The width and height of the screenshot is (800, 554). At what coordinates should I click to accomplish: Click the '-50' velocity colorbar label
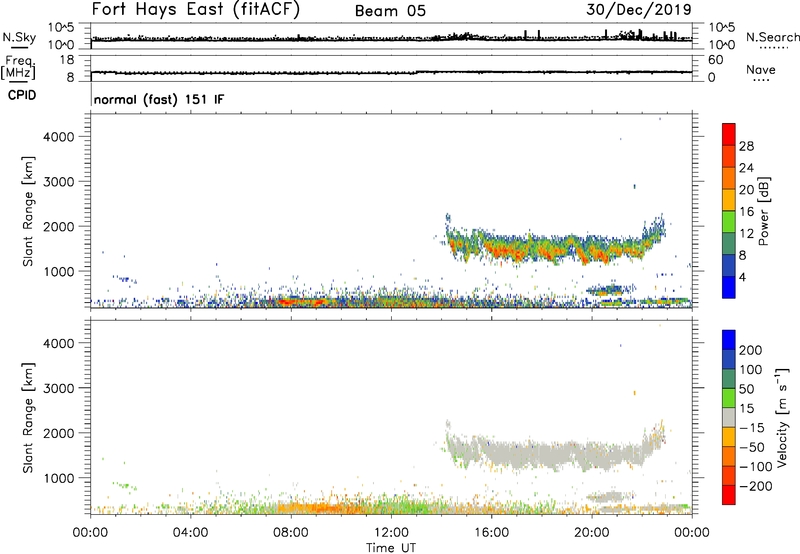(752, 447)
